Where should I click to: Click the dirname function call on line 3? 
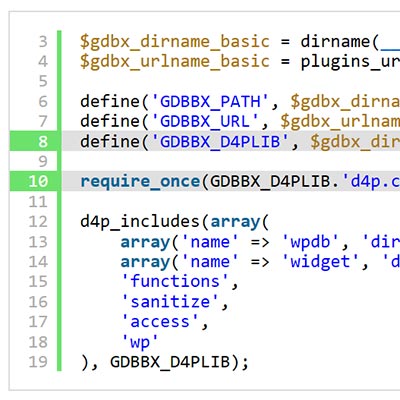point(336,42)
